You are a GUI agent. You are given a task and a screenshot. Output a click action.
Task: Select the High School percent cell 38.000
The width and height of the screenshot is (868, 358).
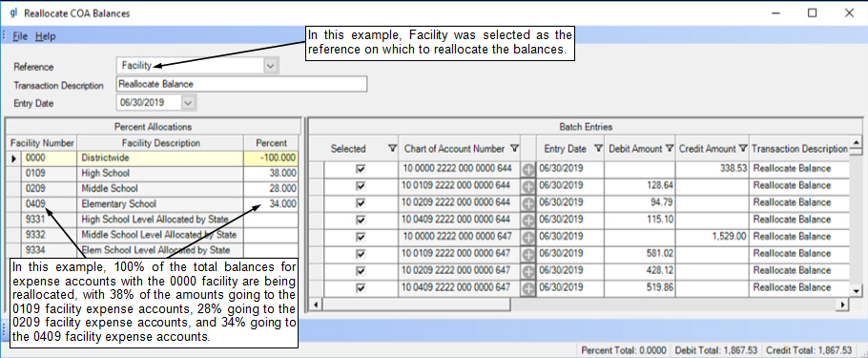pos(271,174)
